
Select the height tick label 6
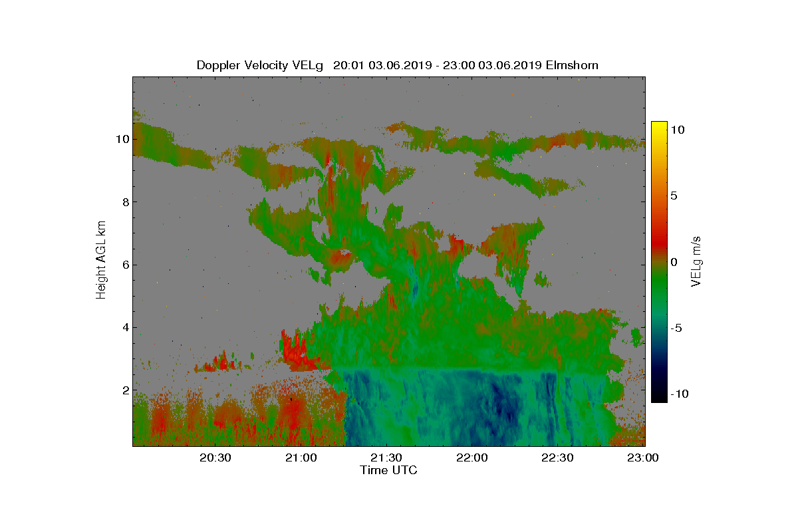pos(124,265)
